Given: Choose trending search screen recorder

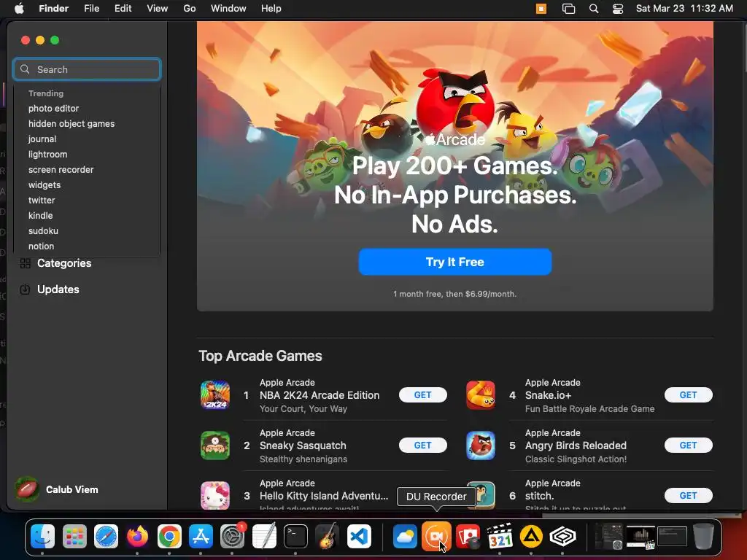Looking at the screenshot, I should pyautogui.click(x=61, y=169).
